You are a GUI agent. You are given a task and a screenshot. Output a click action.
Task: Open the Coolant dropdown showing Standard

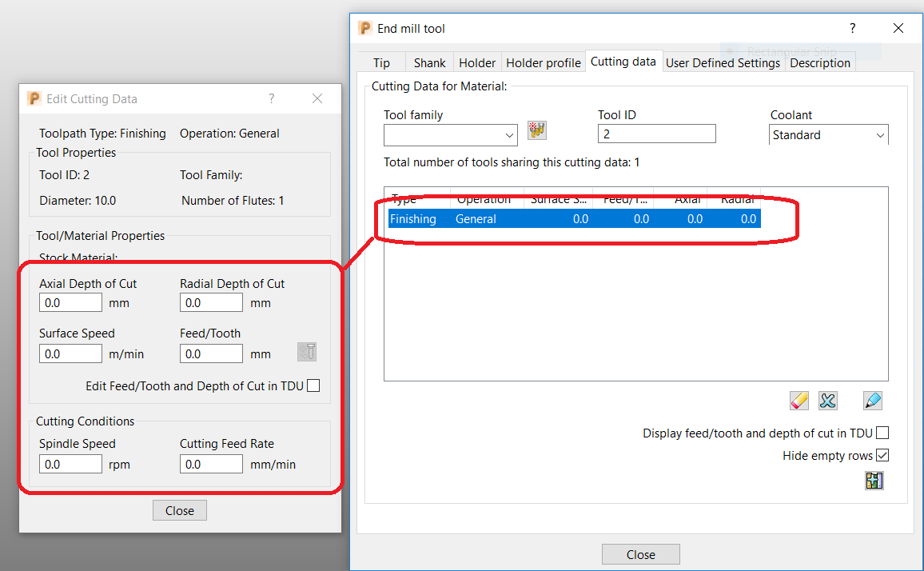pyautogui.click(x=880, y=134)
